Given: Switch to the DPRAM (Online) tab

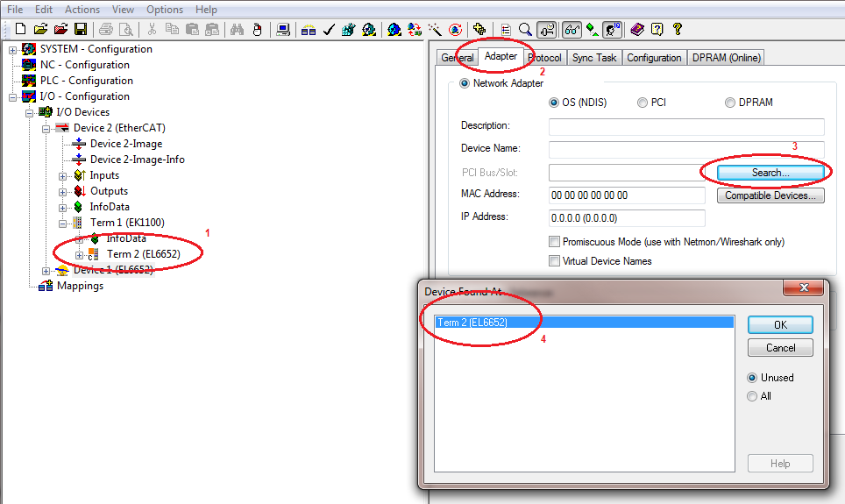Looking at the screenshot, I should (x=726, y=58).
